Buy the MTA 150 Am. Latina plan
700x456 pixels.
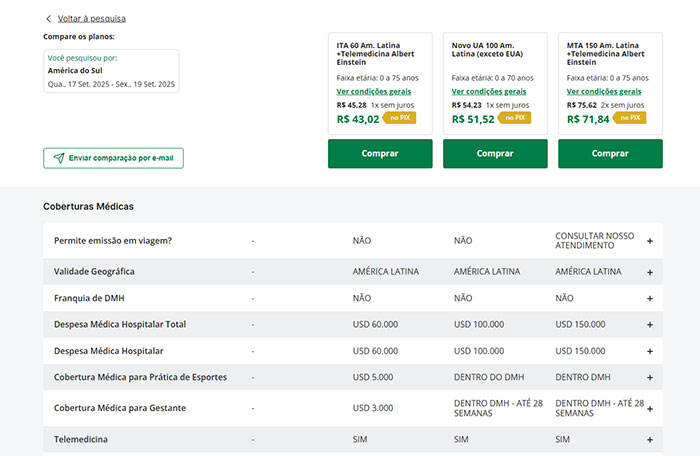pos(610,154)
